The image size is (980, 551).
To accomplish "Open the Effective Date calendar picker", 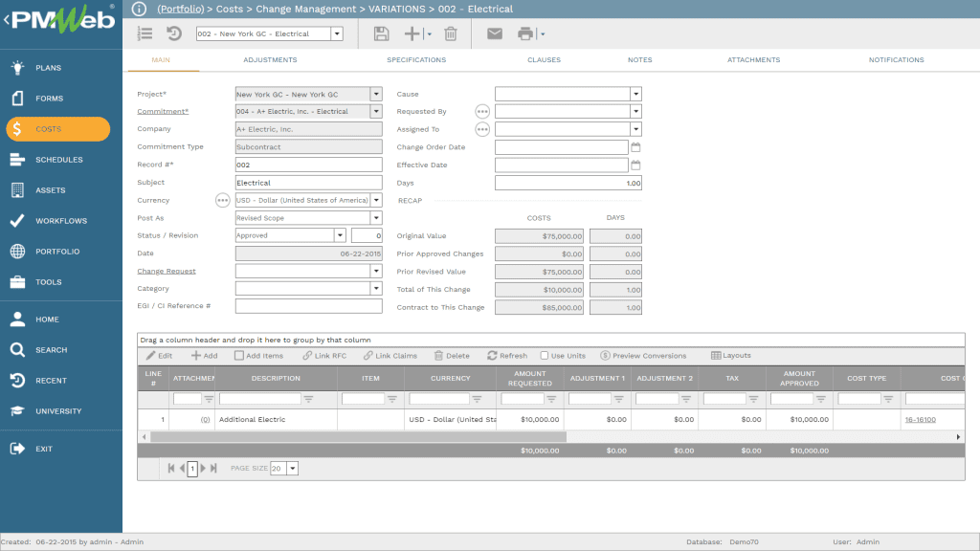I will pyautogui.click(x=635, y=165).
